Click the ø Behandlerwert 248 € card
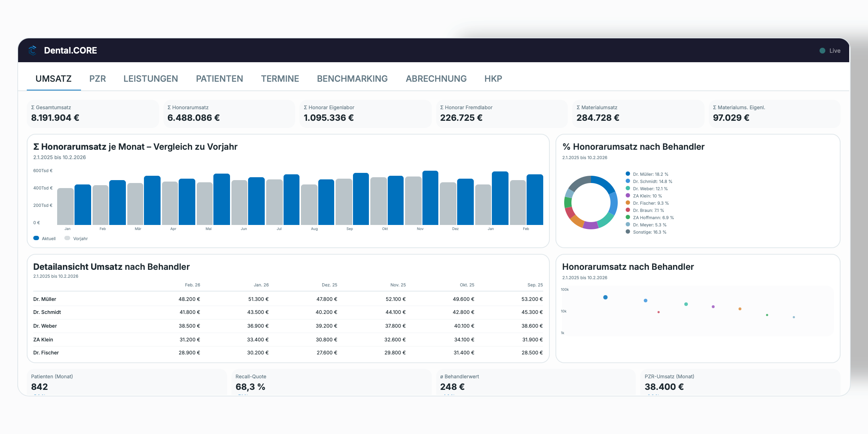This screenshot has width=868, height=434. pyautogui.click(x=536, y=382)
